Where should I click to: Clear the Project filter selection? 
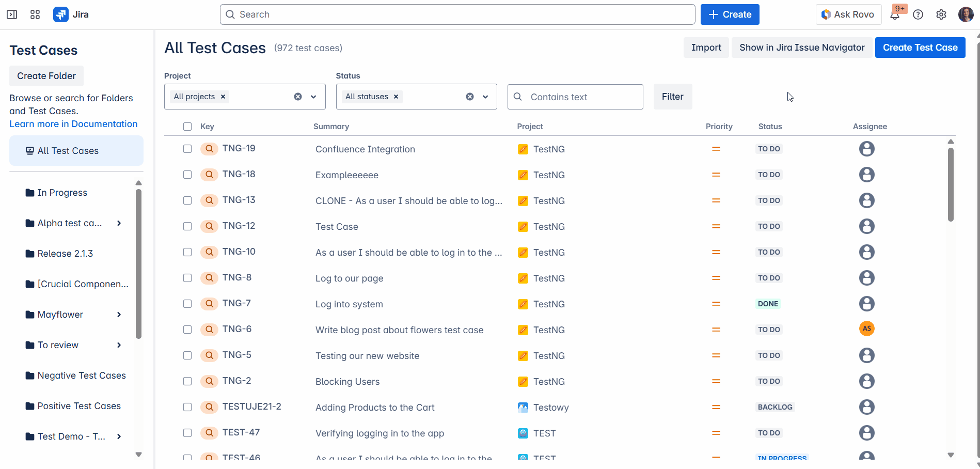point(298,97)
